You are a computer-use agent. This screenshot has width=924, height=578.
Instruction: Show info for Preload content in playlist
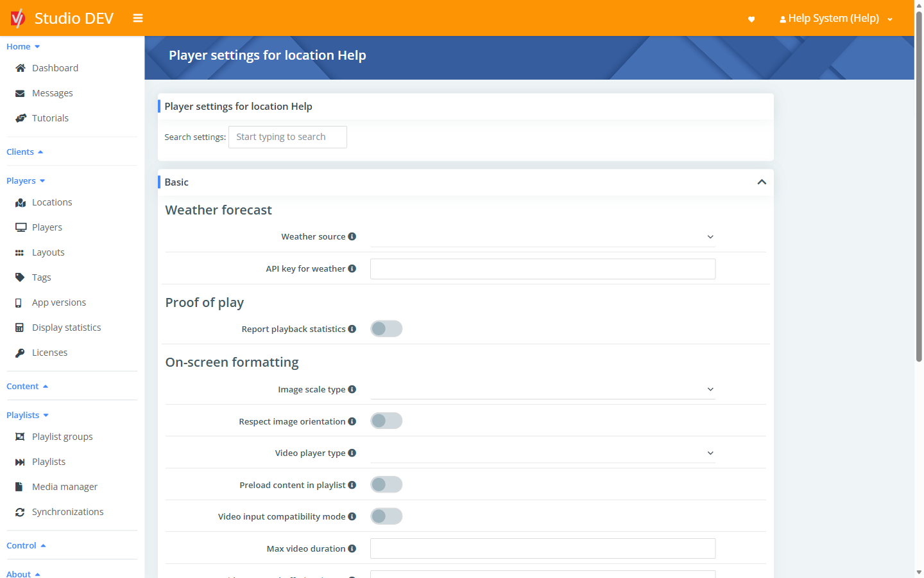[x=352, y=485]
